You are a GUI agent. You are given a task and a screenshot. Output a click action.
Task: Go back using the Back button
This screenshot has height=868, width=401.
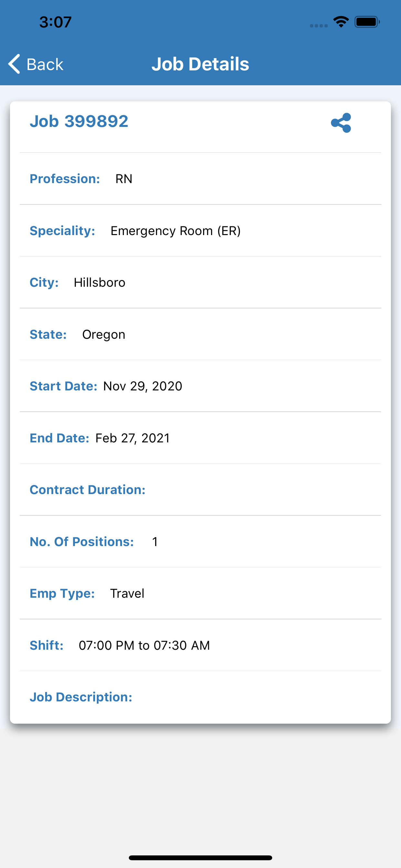[x=36, y=64]
